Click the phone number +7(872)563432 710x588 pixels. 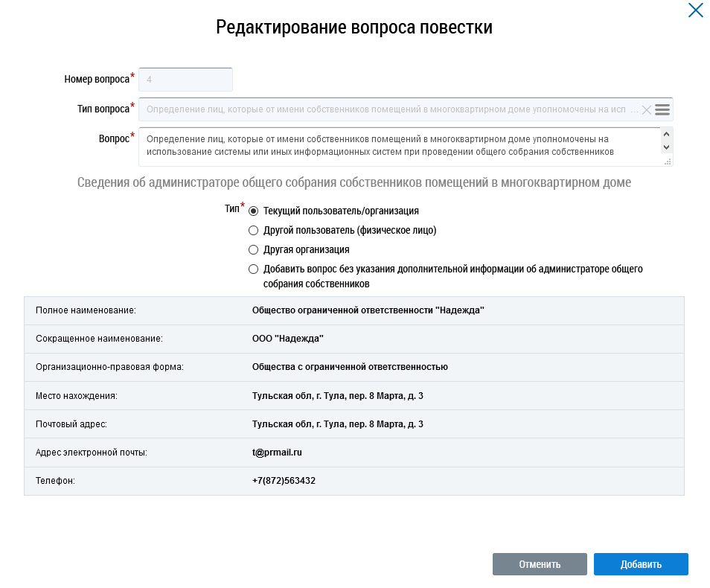tap(284, 481)
